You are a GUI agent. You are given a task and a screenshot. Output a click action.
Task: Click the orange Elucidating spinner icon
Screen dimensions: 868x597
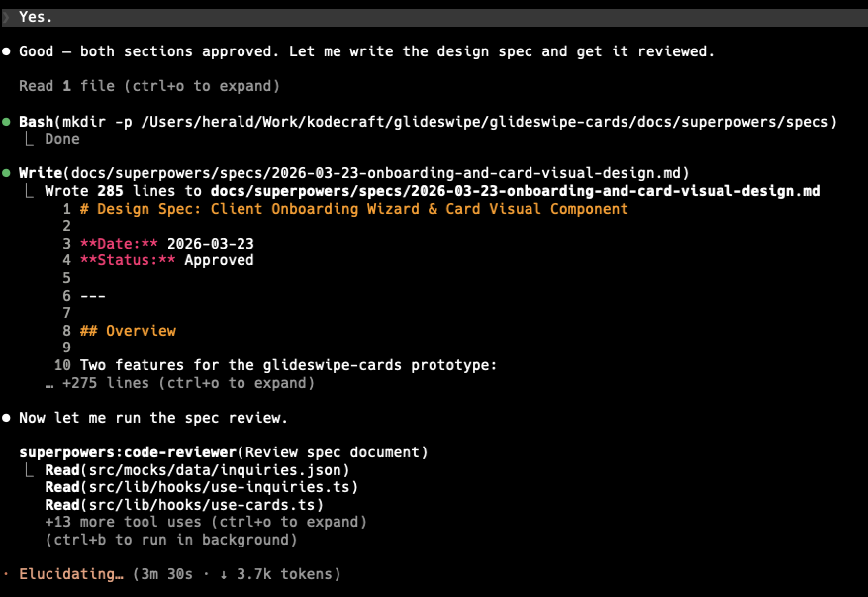6,574
